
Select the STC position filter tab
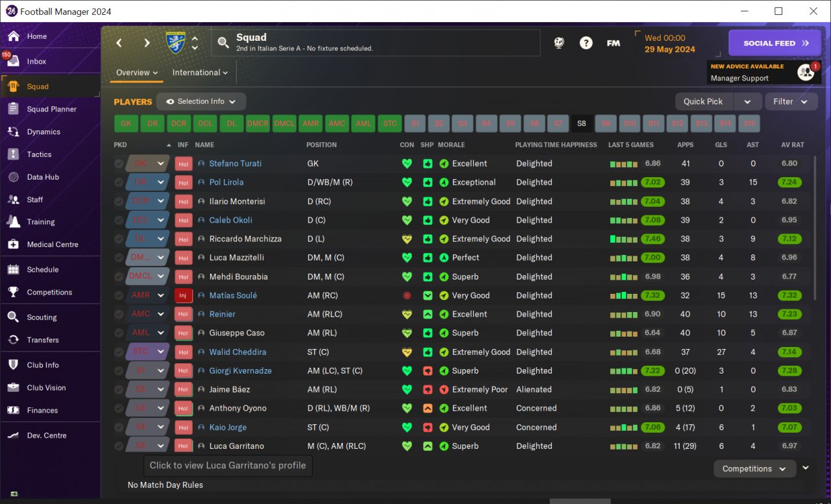(390, 123)
